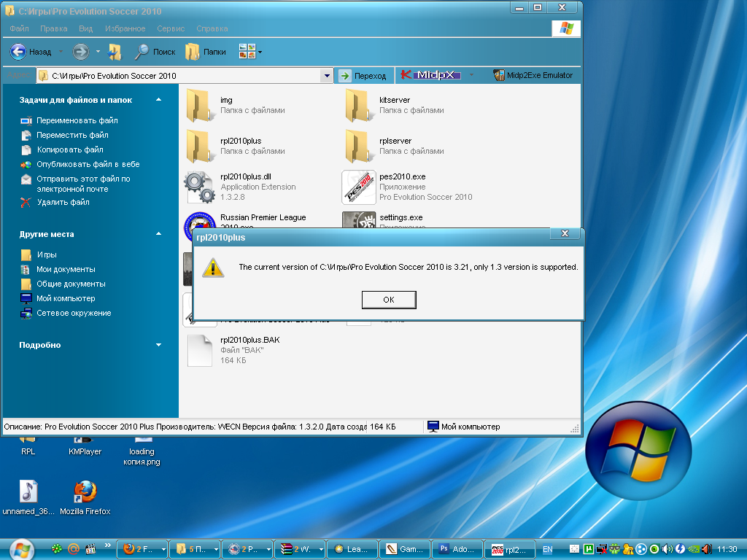747x560 pixels.
Task: Select the rplserver folder icon
Action: (x=358, y=146)
